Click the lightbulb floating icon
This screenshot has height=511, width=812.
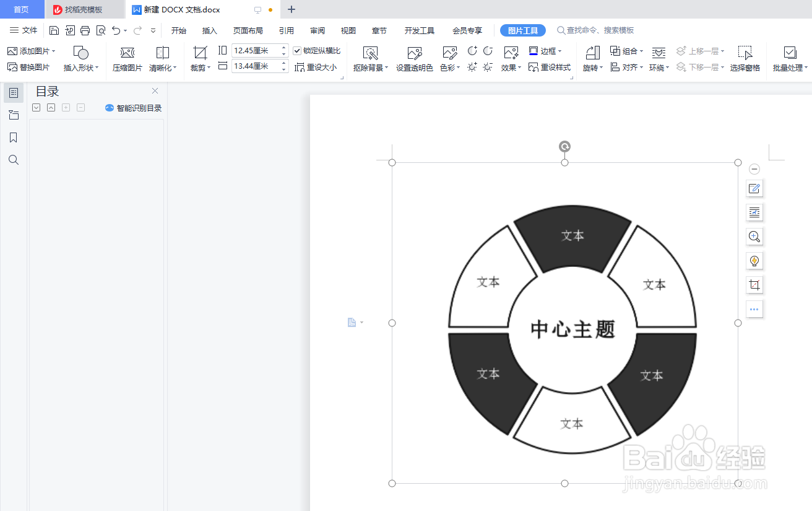(754, 261)
